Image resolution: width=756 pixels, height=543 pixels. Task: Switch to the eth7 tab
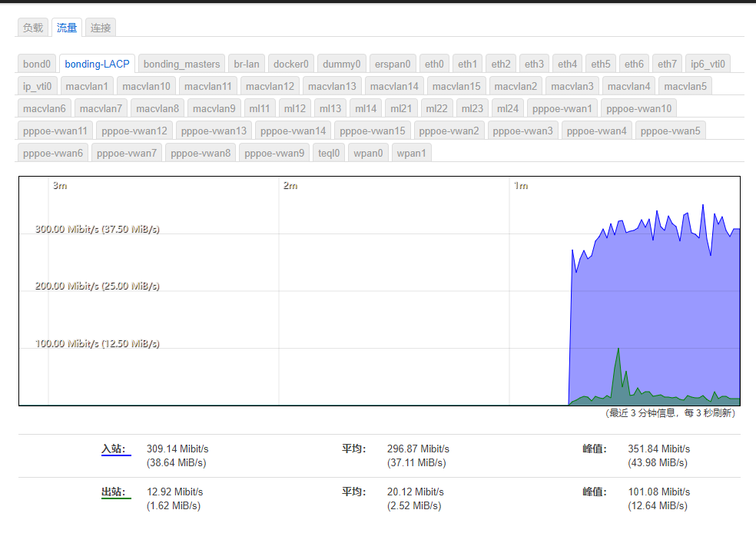tap(667, 64)
